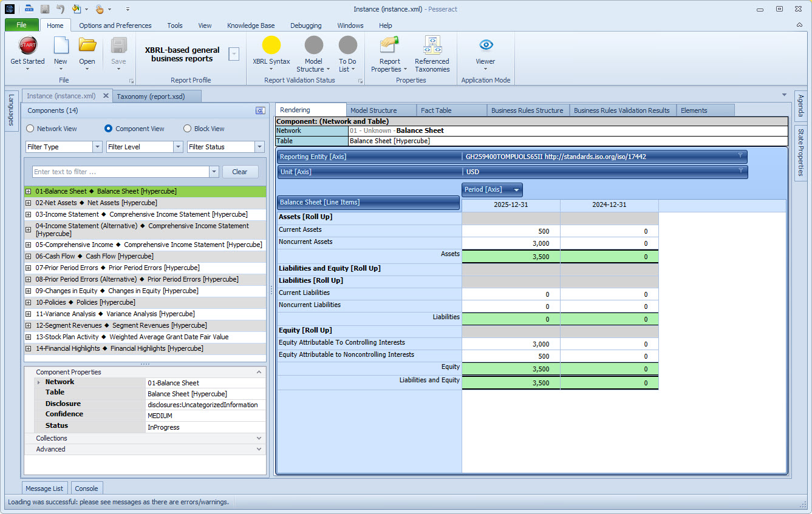The height and width of the screenshot is (514, 812).
Task: Open the Knowledge Base ribbon tab
Action: click(x=251, y=25)
